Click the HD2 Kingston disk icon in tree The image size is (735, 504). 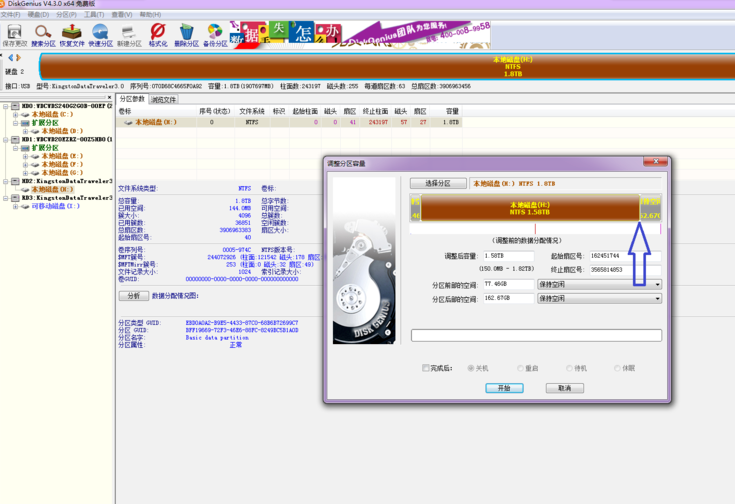(15, 181)
